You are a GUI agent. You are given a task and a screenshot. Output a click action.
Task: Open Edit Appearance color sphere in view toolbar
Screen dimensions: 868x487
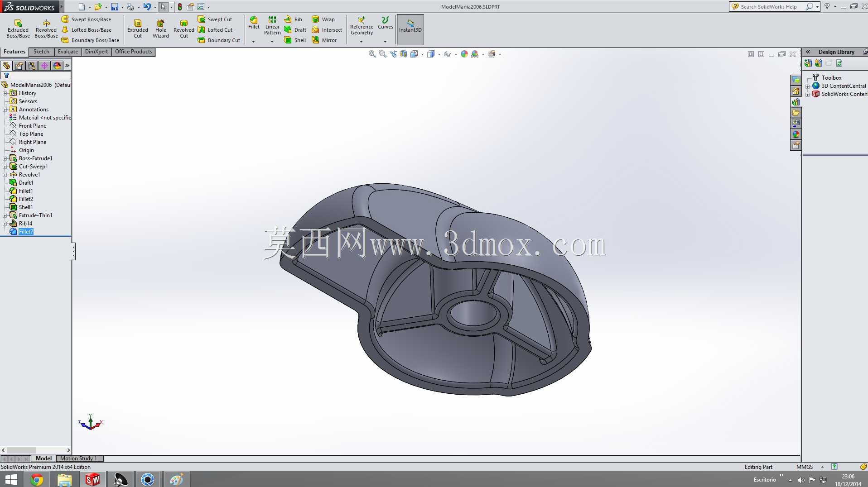click(x=464, y=54)
